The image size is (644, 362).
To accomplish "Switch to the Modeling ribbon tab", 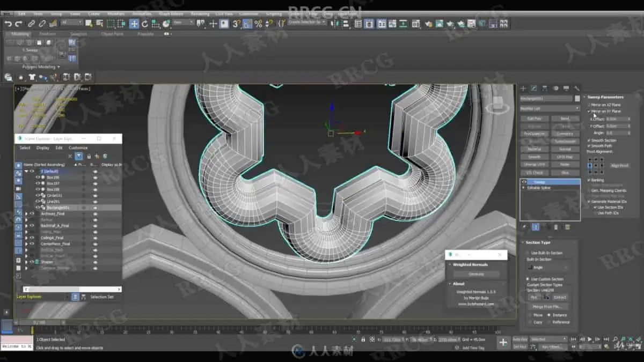I will [21, 34].
